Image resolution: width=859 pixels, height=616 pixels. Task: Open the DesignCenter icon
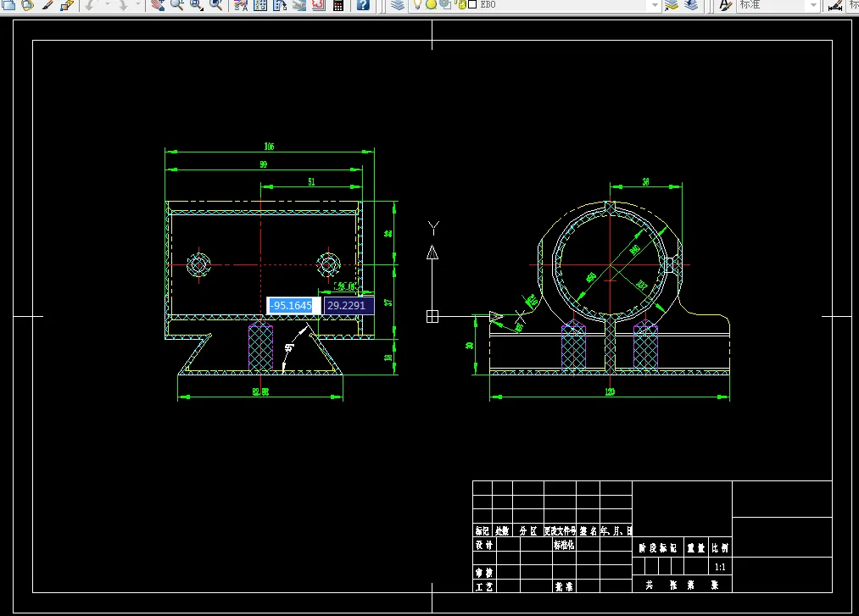[x=260, y=5]
